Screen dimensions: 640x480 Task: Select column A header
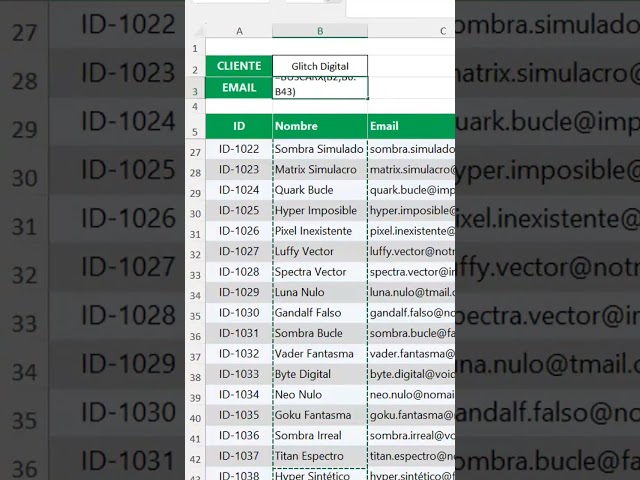click(239, 31)
